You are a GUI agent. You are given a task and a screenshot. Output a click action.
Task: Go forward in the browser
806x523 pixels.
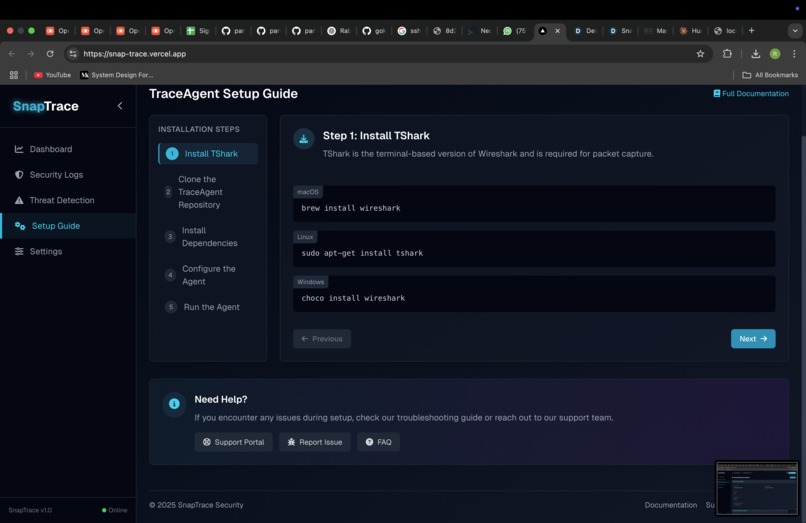tap(31, 54)
